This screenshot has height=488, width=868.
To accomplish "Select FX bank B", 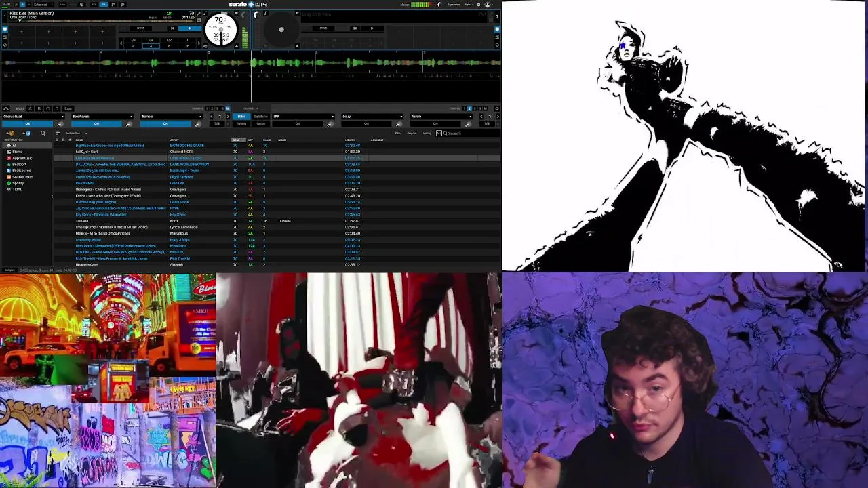I will point(39,108).
